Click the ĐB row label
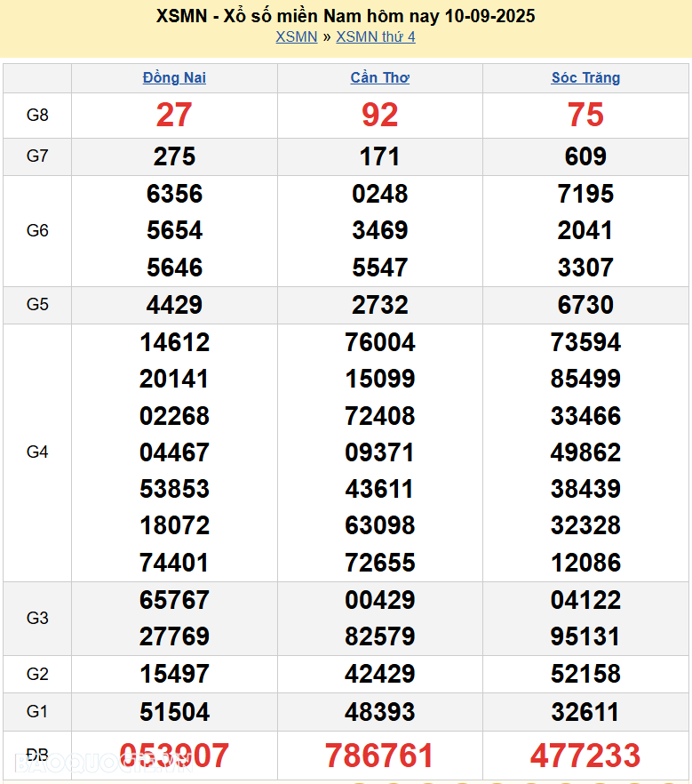Screen dimensions: 692x784 [37, 755]
